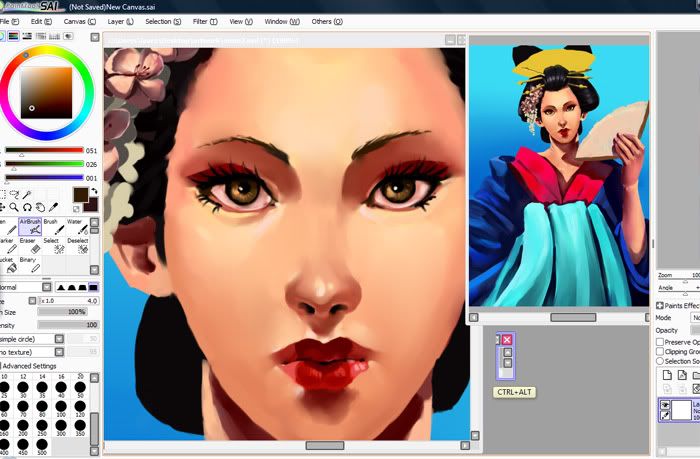The width and height of the screenshot is (700, 459).
Task: Choose the softest pointed brush edge shape
Action: (61, 288)
